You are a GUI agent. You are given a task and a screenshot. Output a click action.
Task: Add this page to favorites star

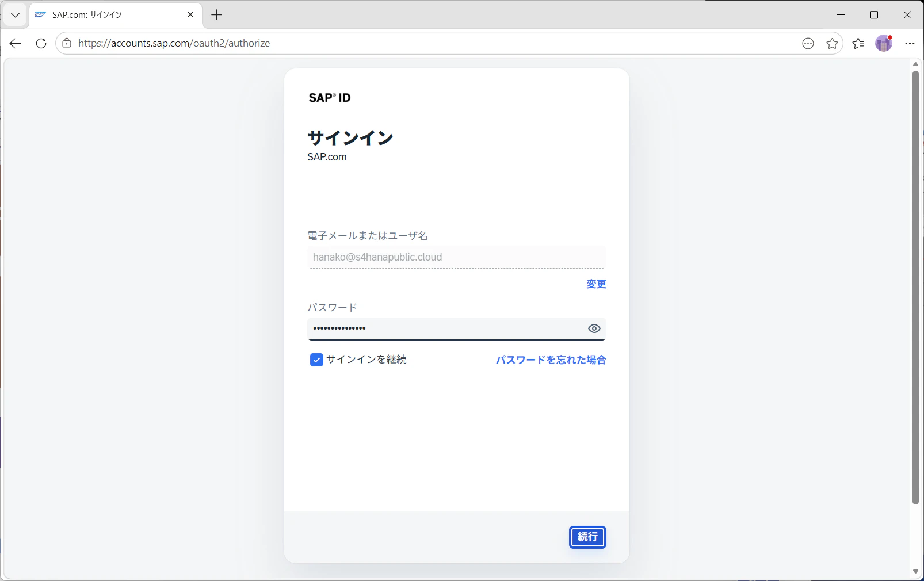(x=832, y=43)
